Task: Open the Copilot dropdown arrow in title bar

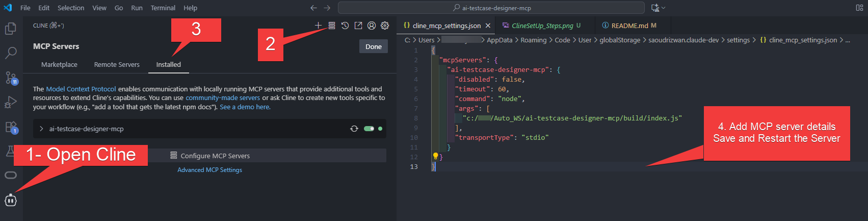Action: pyautogui.click(x=664, y=8)
